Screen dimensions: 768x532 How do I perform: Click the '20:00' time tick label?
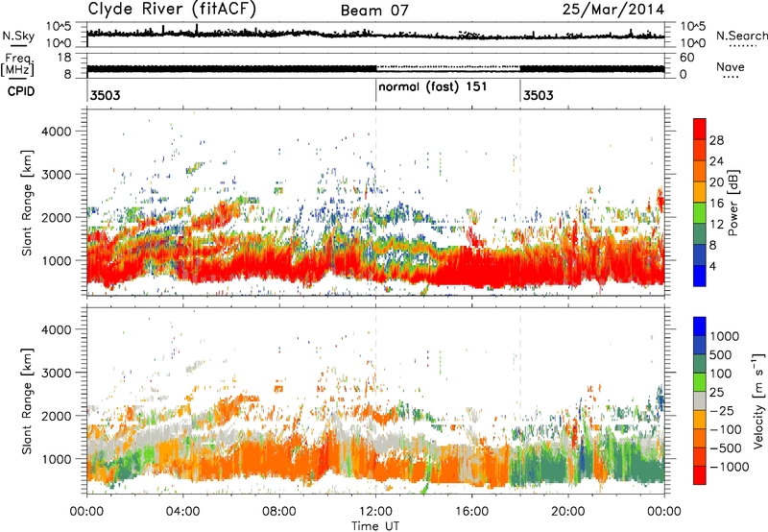(567, 512)
